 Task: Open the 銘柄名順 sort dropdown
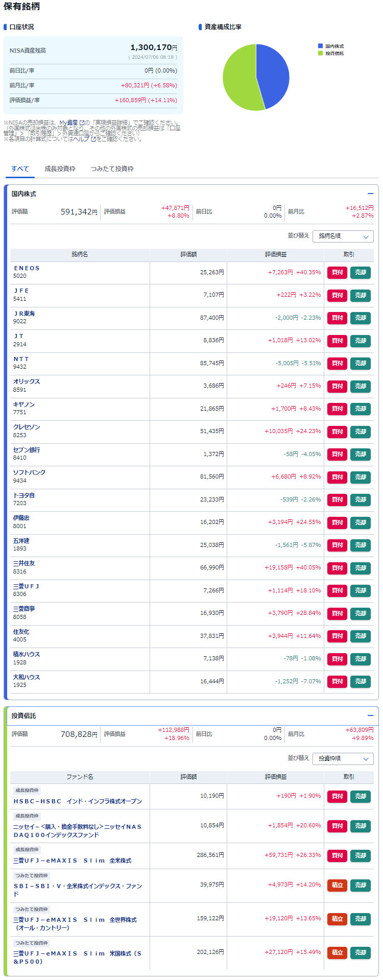point(343,236)
